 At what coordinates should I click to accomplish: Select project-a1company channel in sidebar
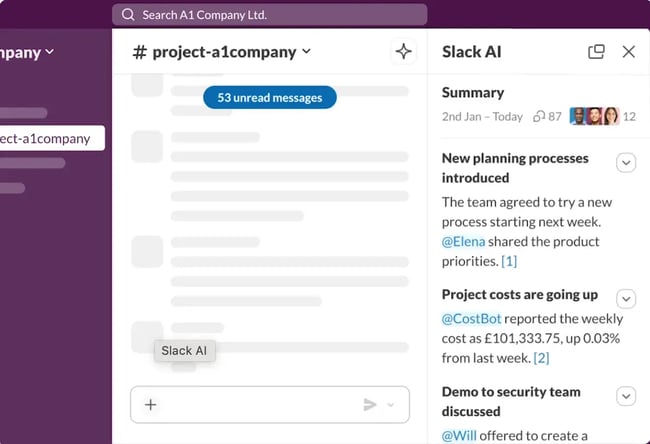(x=52, y=138)
